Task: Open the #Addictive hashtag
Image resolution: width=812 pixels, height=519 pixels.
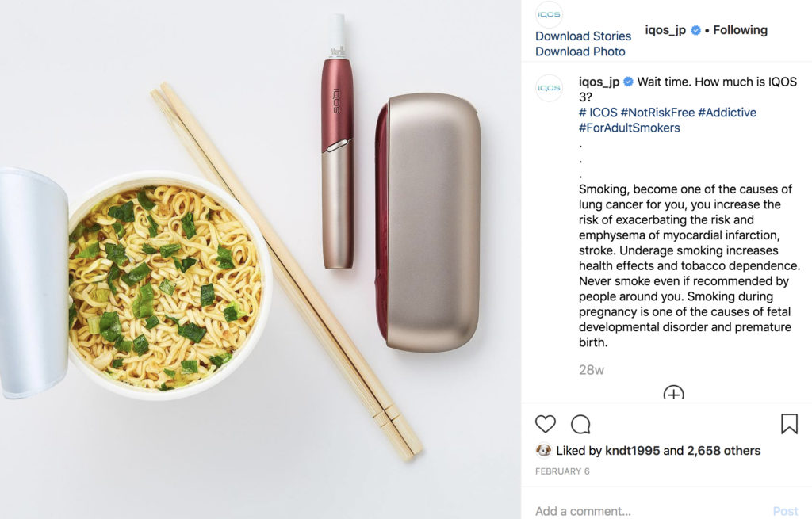Action: 727,113
